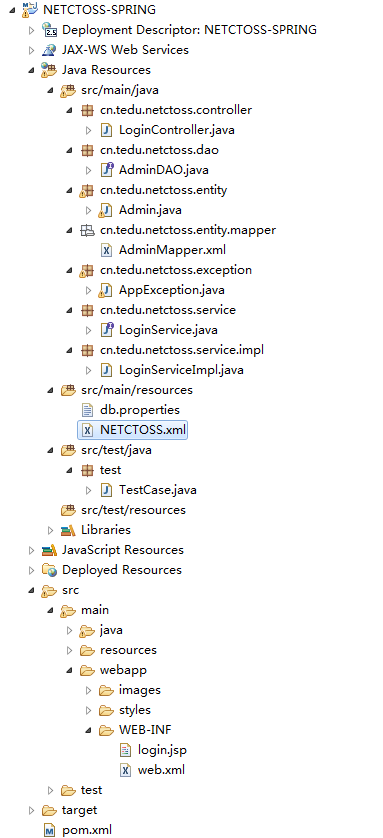Expand the LoginController.java node
This screenshot has width=383, height=838.
click(89, 130)
